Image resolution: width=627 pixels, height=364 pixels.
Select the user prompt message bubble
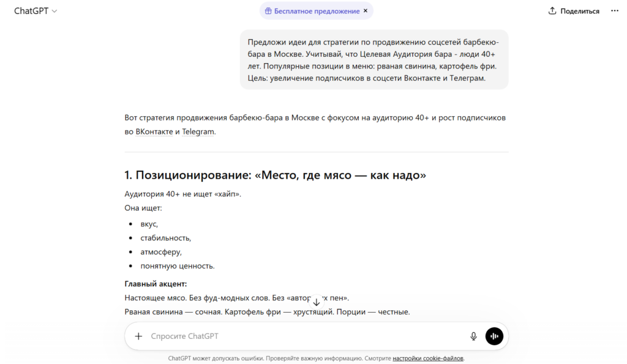click(x=374, y=59)
